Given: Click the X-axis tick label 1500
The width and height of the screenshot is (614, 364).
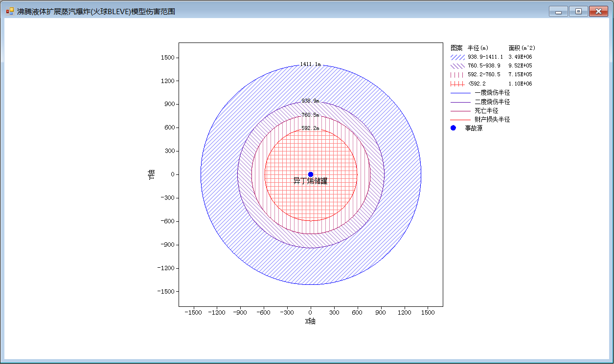Looking at the screenshot, I should click(428, 313).
